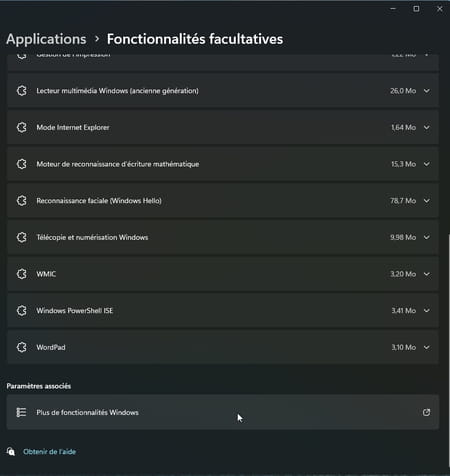Open the Obtenir de l'aide link

(50, 452)
